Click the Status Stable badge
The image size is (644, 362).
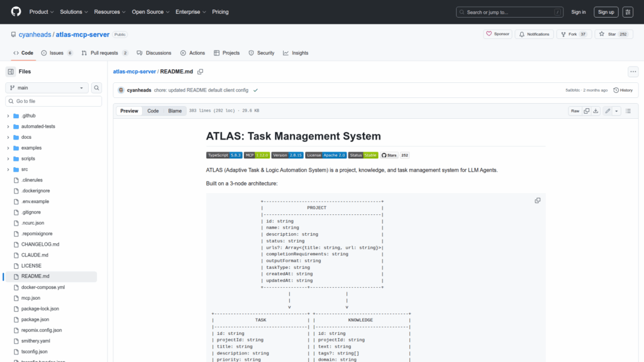pyautogui.click(x=363, y=155)
